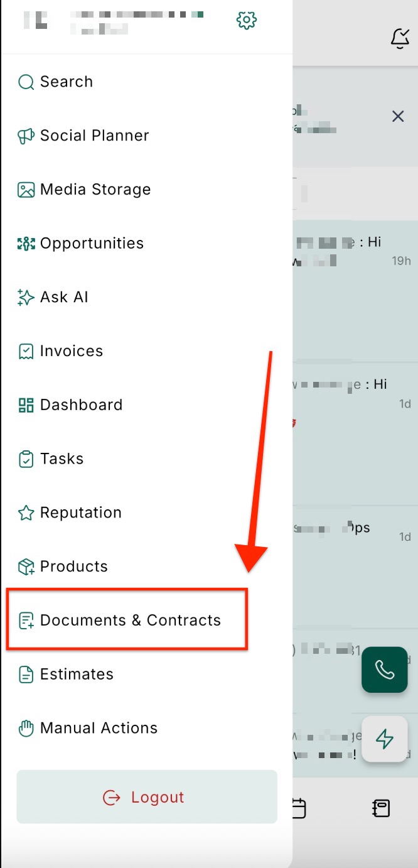Viewport: 418px width, 868px height.
Task: Open quick actions lightning bolt button
Action: tap(384, 739)
